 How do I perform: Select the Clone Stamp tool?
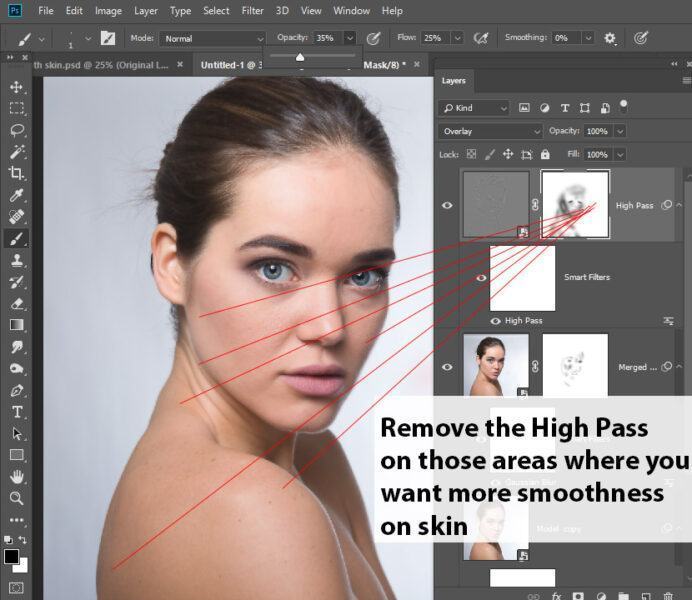click(16, 260)
